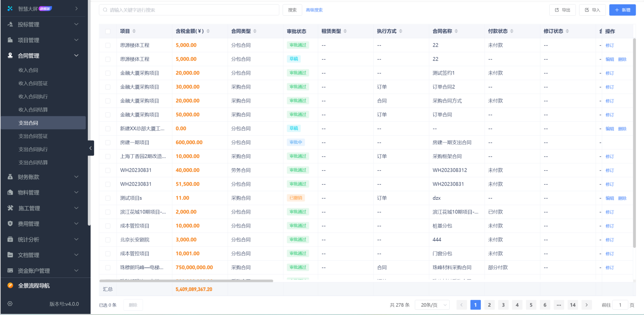This screenshot has width=644, height=315.
Task: Select the 施工管理 wrench icon
Action: 10,208
